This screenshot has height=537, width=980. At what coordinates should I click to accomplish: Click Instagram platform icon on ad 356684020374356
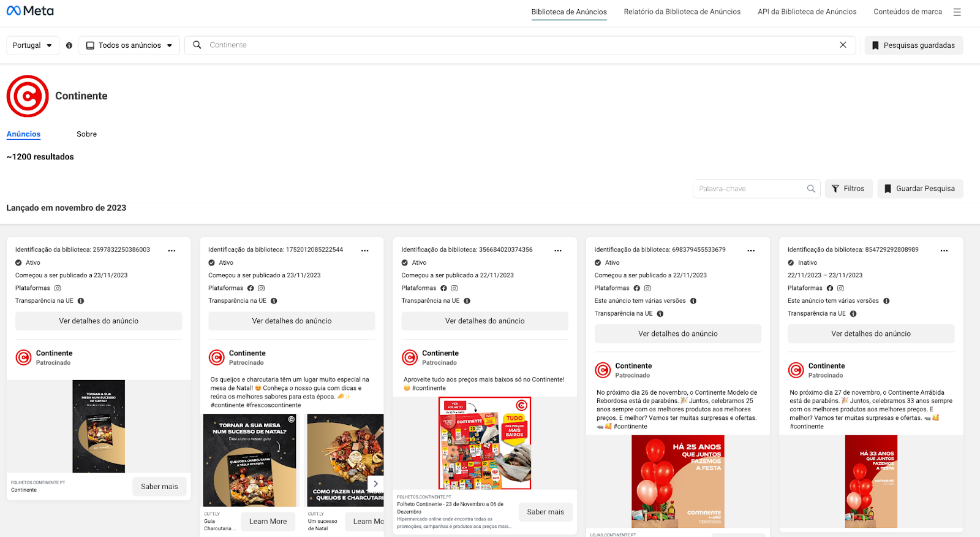coord(454,288)
